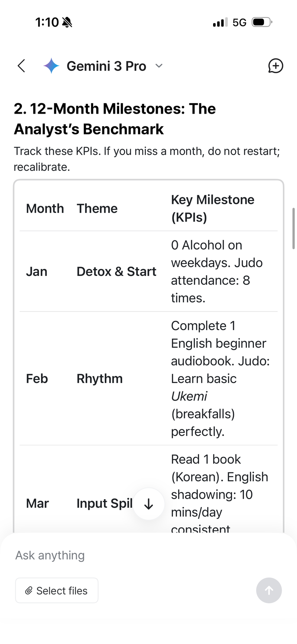Tap the Detox & Start theme cell

click(x=116, y=271)
